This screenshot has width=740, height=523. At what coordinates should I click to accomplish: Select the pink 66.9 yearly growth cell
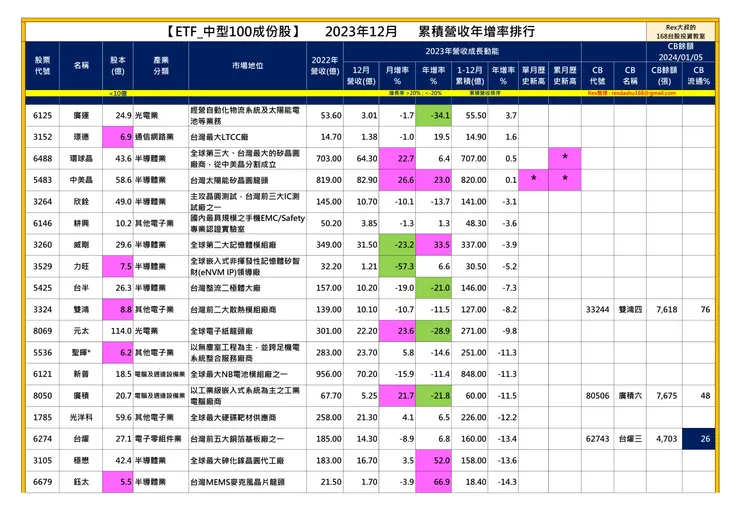pos(434,482)
